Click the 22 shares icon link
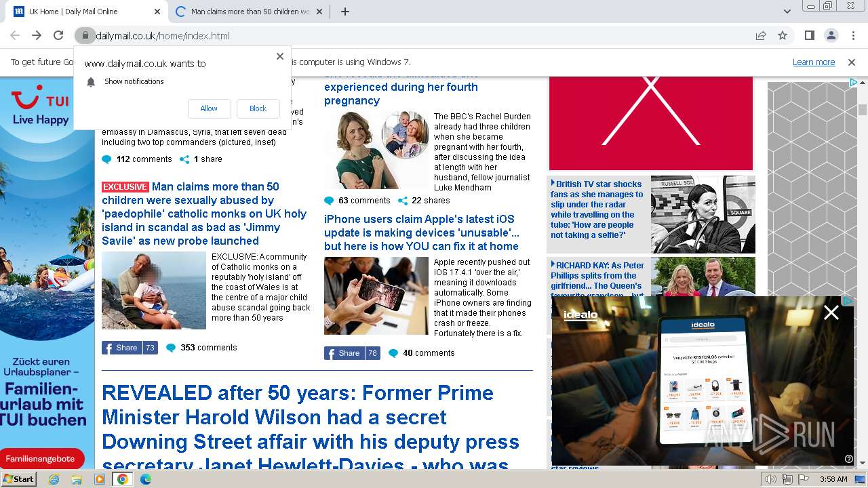Screen dimensions: 868x488 [424, 201]
